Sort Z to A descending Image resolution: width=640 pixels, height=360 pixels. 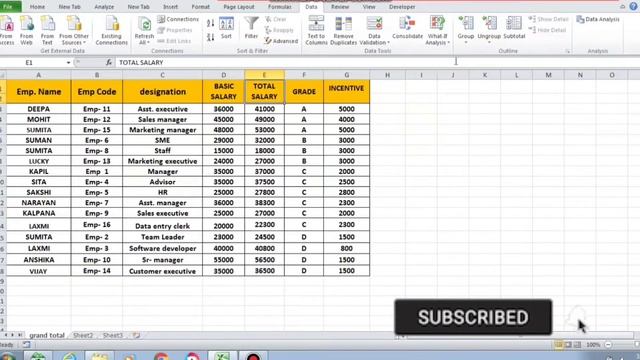[211, 38]
